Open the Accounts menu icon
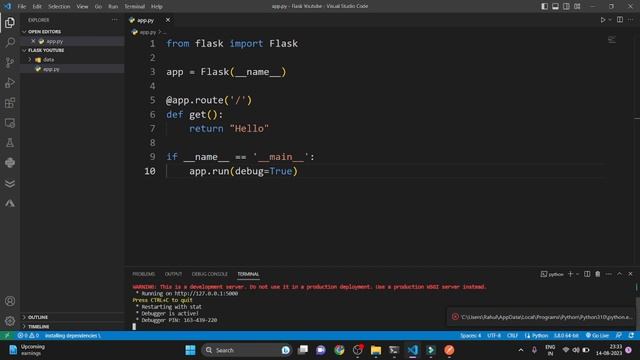The height and width of the screenshot is (360, 640). coord(10,301)
